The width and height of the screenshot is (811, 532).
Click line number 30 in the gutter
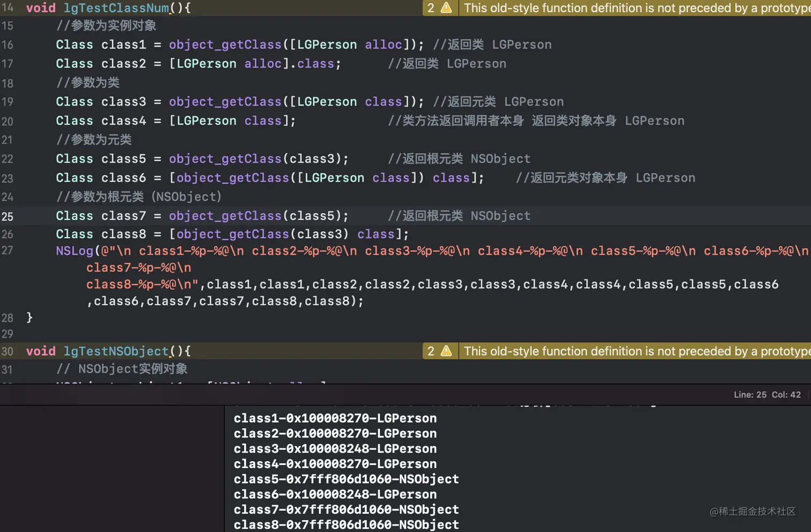pyautogui.click(x=8, y=351)
